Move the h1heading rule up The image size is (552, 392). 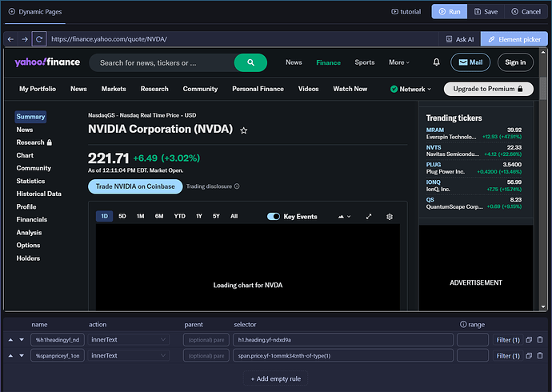point(10,340)
